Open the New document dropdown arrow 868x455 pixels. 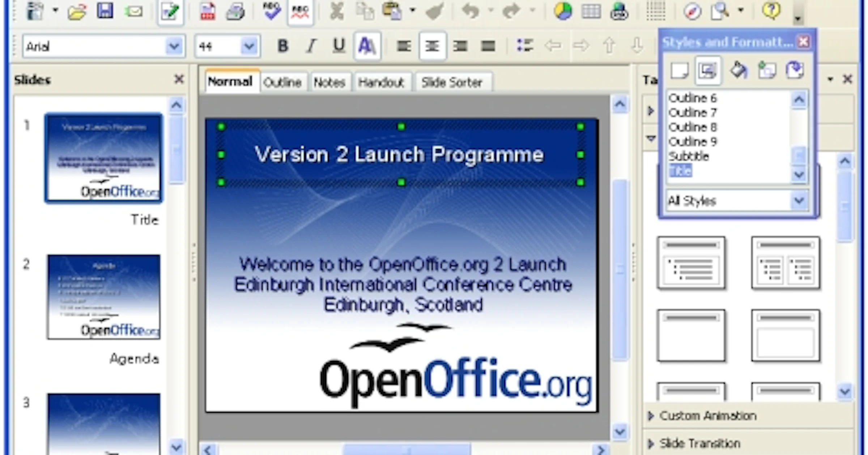click(55, 11)
